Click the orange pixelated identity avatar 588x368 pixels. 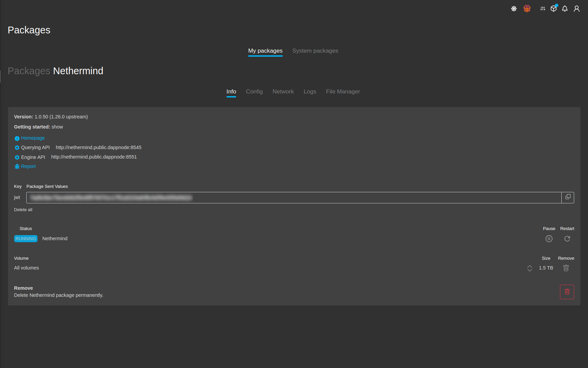click(x=527, y=9)
